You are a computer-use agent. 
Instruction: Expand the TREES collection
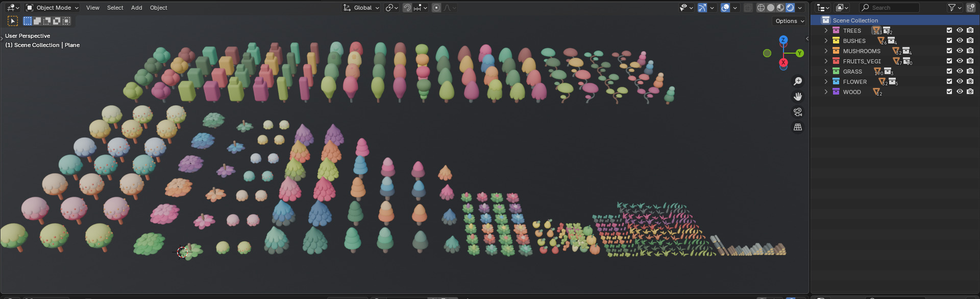click(826, 31)
